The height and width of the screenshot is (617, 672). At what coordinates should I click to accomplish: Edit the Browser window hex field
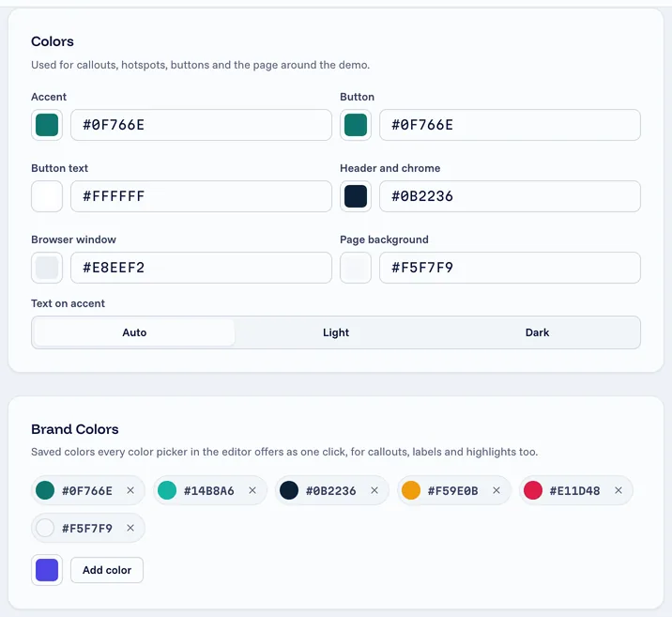(201, 268)
